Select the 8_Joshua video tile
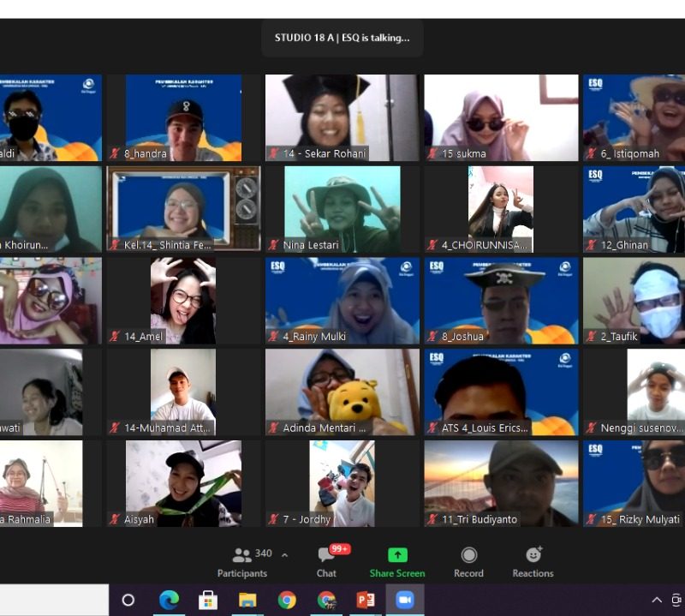The width and height of the screenshot is (685, 616). pyautogui.click(x=501, y=300)
